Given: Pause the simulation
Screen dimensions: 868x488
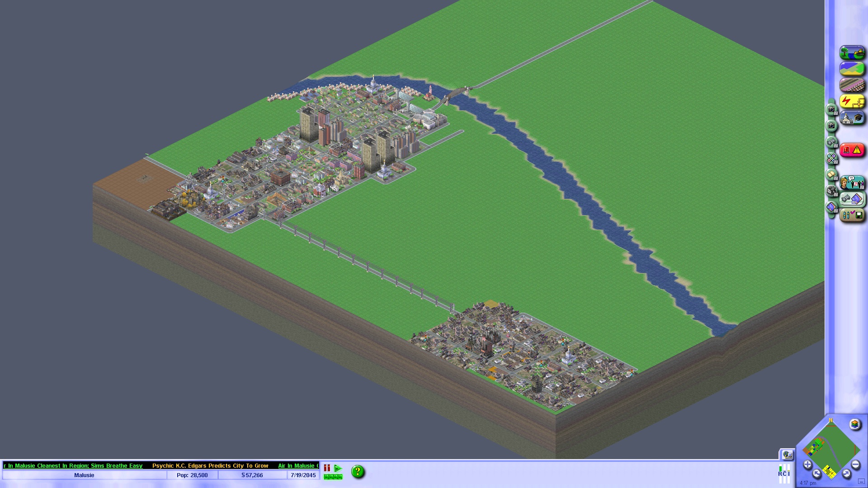Looking at the screenshot, I should tap(327, 468).
